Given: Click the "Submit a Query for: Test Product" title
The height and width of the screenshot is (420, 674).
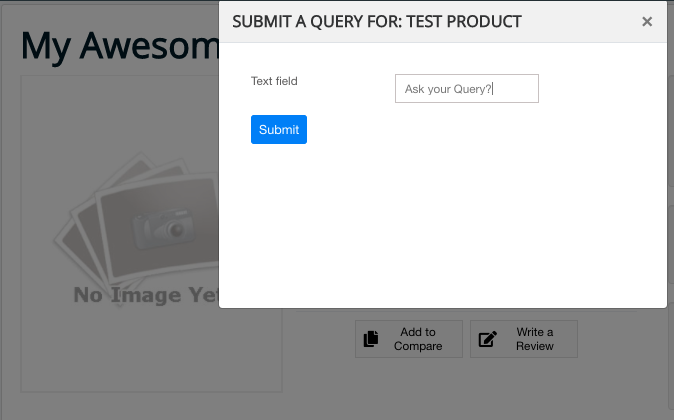Looking at the screenshot, I should [376, 21].
